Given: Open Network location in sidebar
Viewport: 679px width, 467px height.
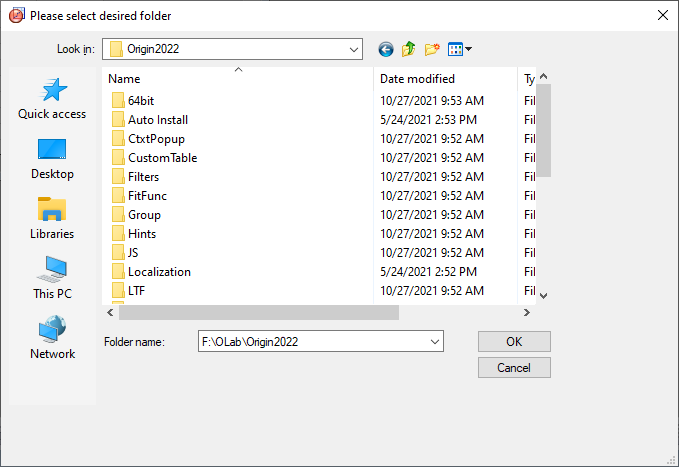Looking at the screenshot, I should [52, 339].
